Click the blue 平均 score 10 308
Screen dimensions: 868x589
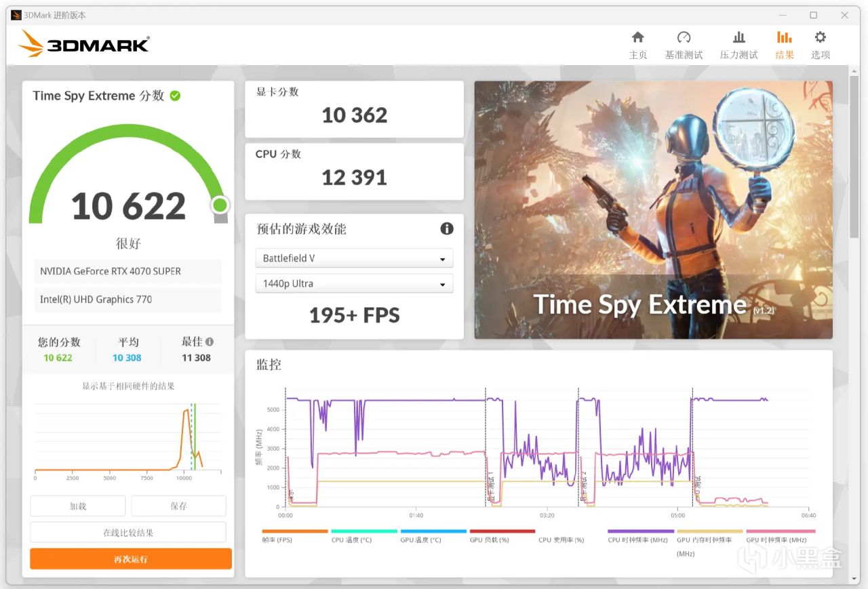[127, 358]
